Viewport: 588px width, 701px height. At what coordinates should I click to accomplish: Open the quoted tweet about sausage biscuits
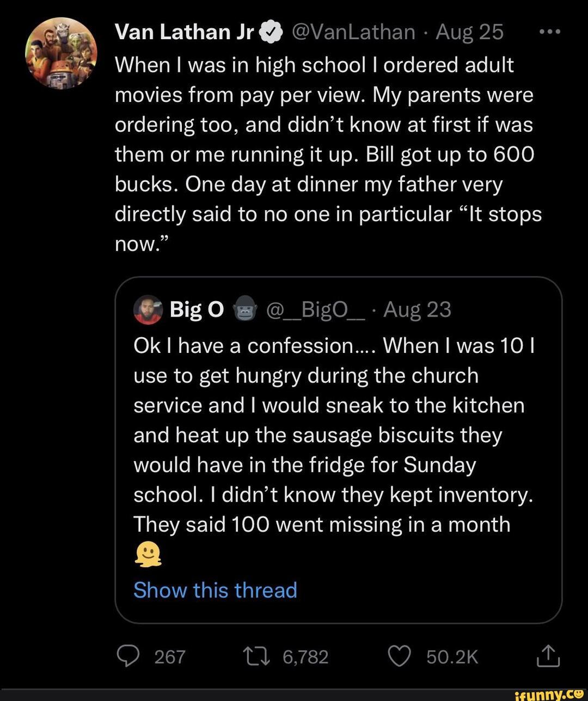(338, 436)
